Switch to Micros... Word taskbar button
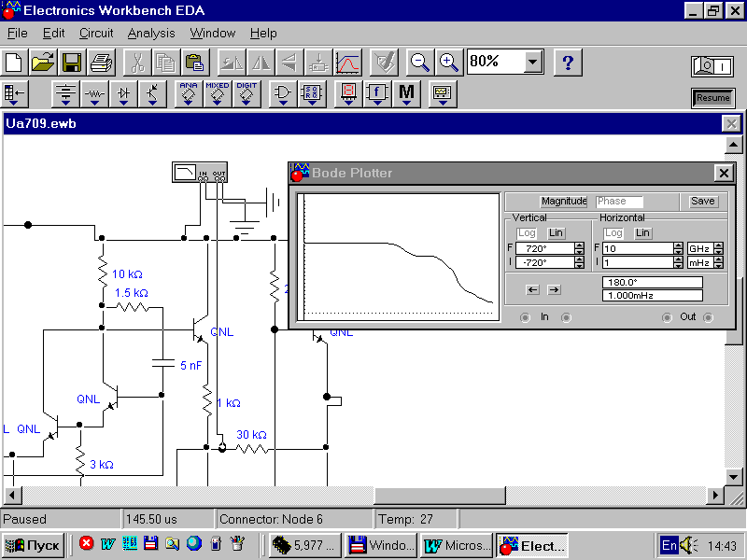The width and height of the screenshot is (747, 560). (457, 545)
